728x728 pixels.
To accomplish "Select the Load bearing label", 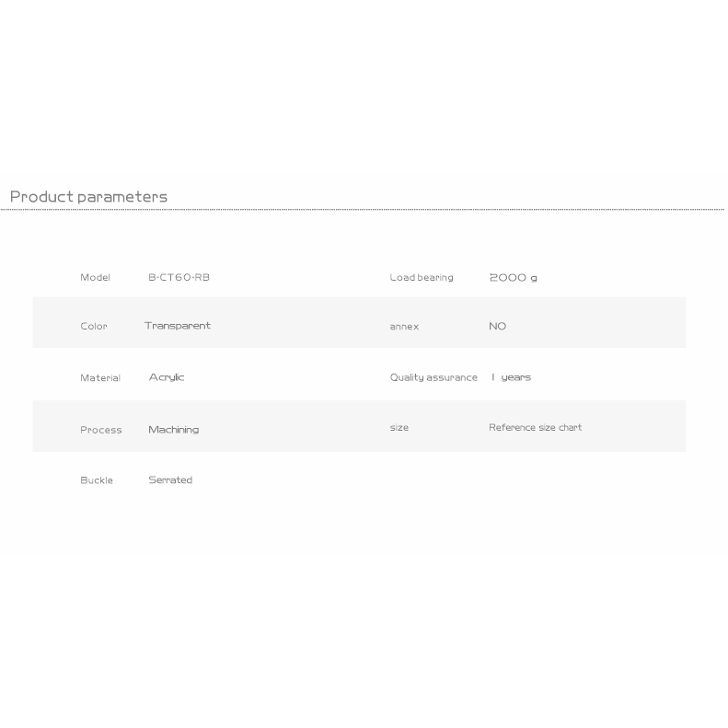I will pyautogui.click(x=422, y=277).
